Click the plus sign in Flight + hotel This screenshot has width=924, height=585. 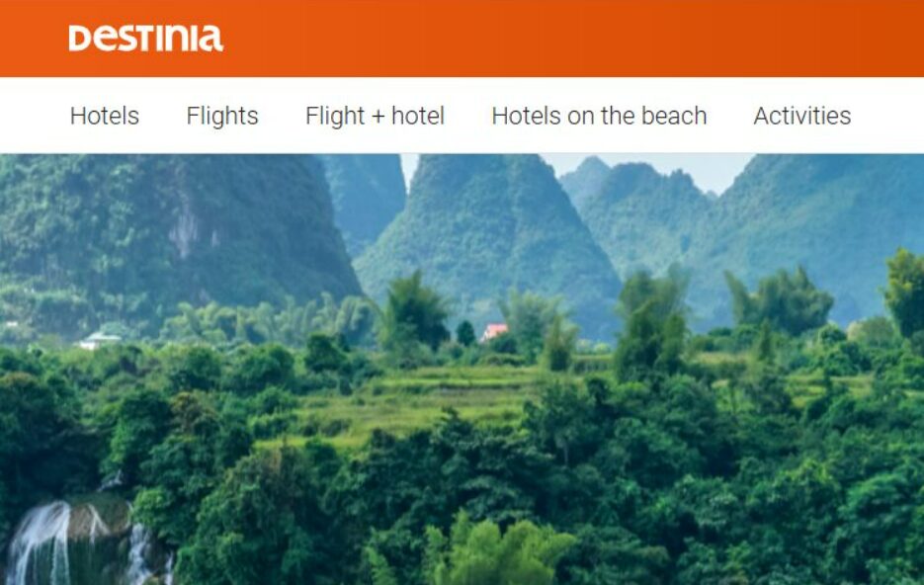(378, 118)
